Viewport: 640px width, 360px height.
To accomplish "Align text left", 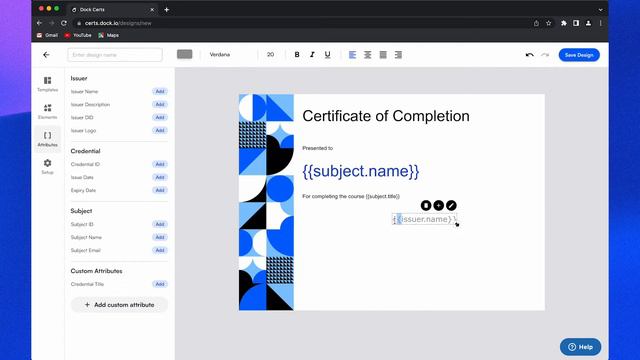I will pyautogui.click(x=352, y=55).
